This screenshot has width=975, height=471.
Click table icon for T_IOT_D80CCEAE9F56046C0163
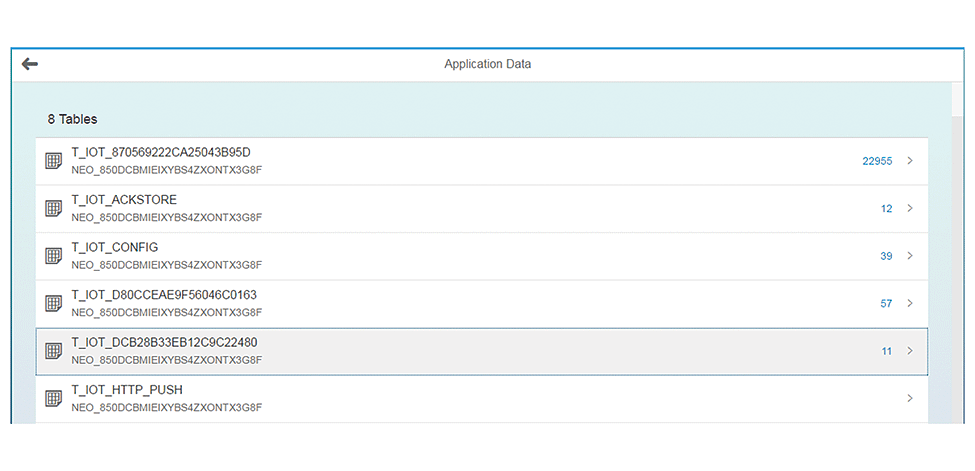(x=54, y=303)
